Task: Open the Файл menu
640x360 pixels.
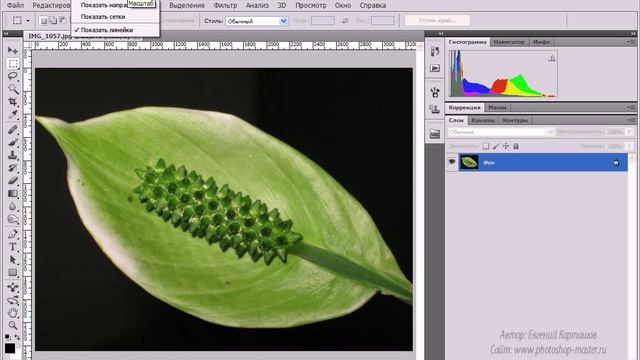Action: click(16, 5)
